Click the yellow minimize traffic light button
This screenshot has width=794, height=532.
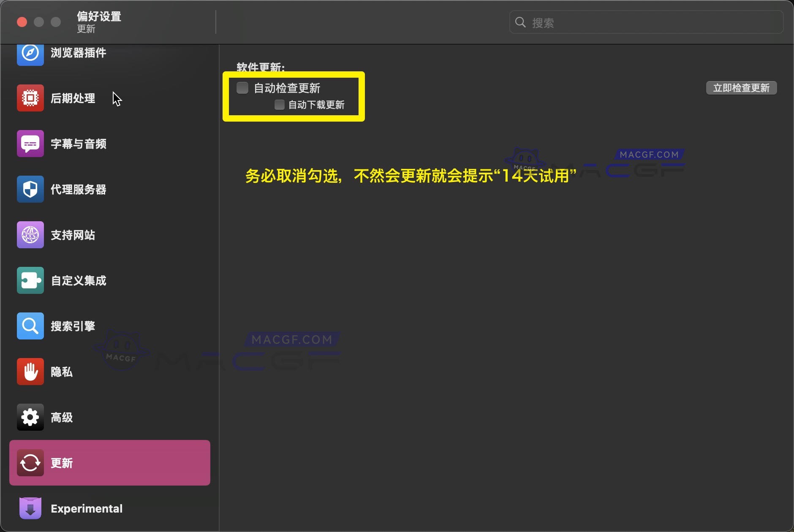pyautogui.click(x=38, y=22)
